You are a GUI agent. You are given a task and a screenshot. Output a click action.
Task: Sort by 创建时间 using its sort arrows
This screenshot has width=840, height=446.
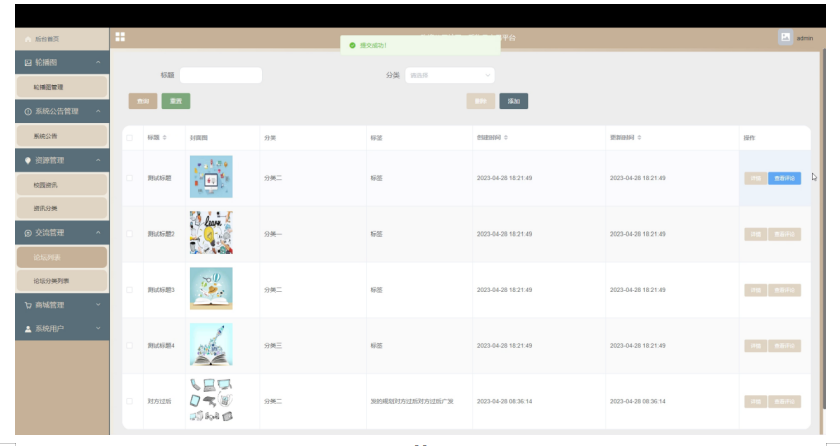pos(506,138)
